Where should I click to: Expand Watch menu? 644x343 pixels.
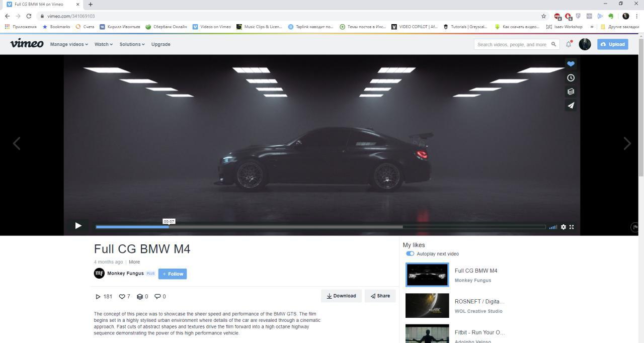pyautogui.click(x=104, y=44)
